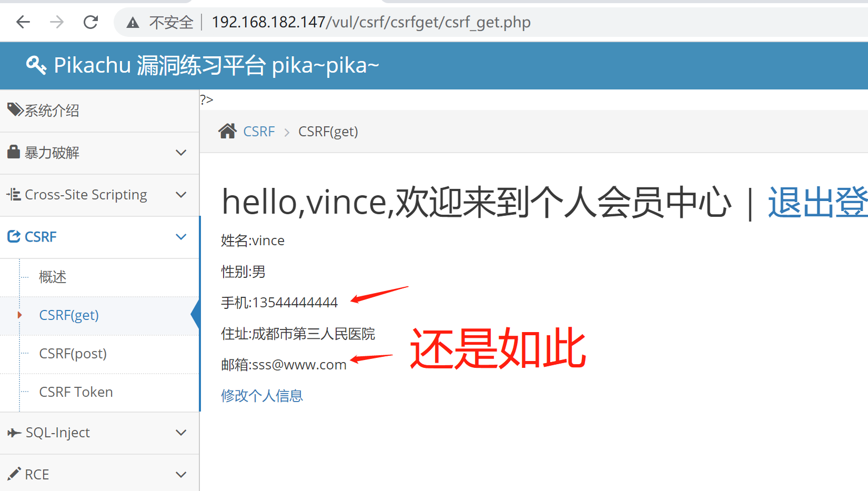The height and width of the screenshot is (491, 868).
Task: Click the 退出登录 logout link
Action: click(818, 202)
